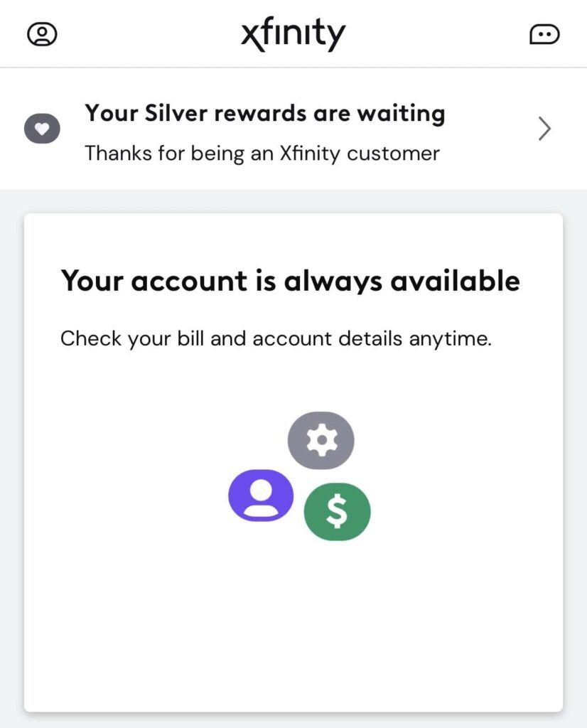Open the account profile icon
This screenshot has height=728, width=587.
43,33
